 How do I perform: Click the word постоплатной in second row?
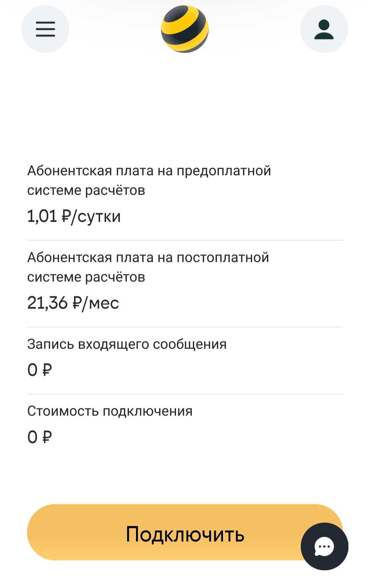tap(223, 258)
